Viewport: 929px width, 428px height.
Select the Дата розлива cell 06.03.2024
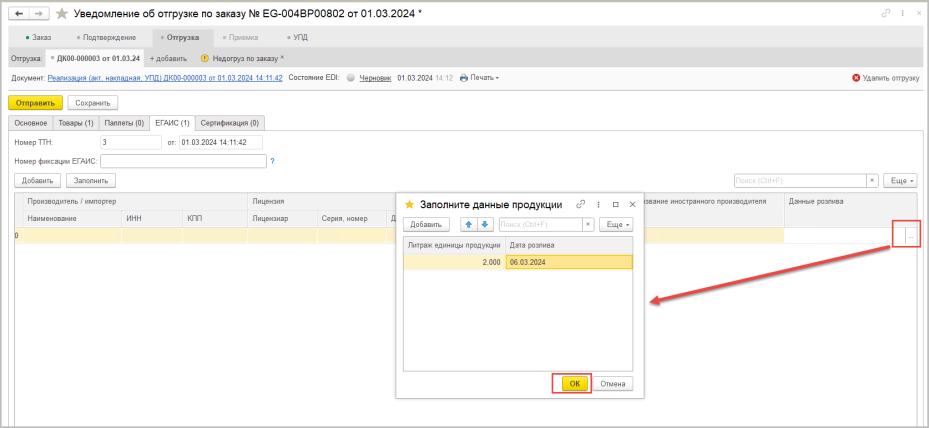pos(569,262)
